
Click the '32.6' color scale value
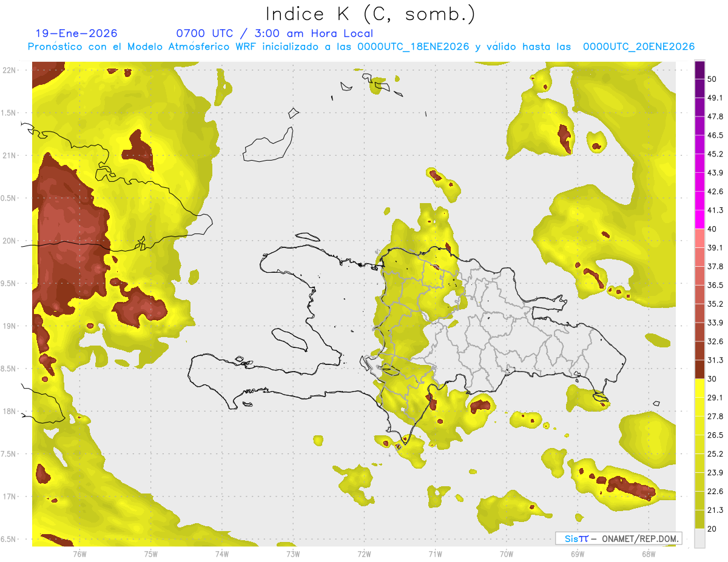tap(715, 341)
